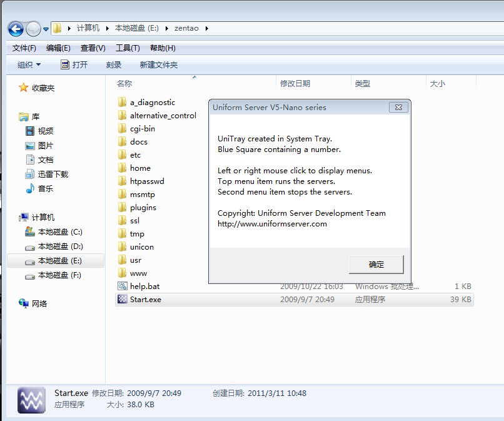Select 网络 in navigation pane
The height and width of the screenshot is (421, 504).
tap(33, 303)
